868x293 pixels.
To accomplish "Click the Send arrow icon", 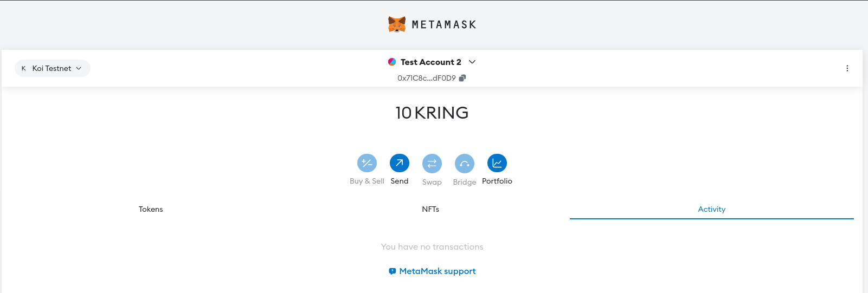I will pyautogui.click(x=400, y=163).
